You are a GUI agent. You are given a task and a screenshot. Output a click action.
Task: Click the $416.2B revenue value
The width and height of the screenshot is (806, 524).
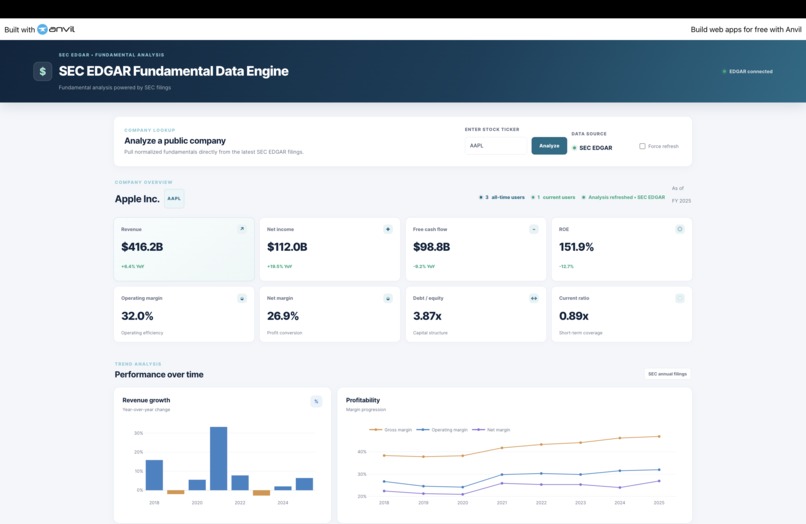(142, 247)
